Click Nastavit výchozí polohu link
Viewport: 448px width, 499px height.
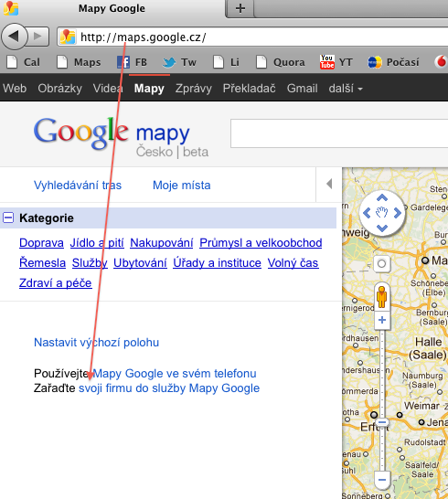[x=97, y=343]
